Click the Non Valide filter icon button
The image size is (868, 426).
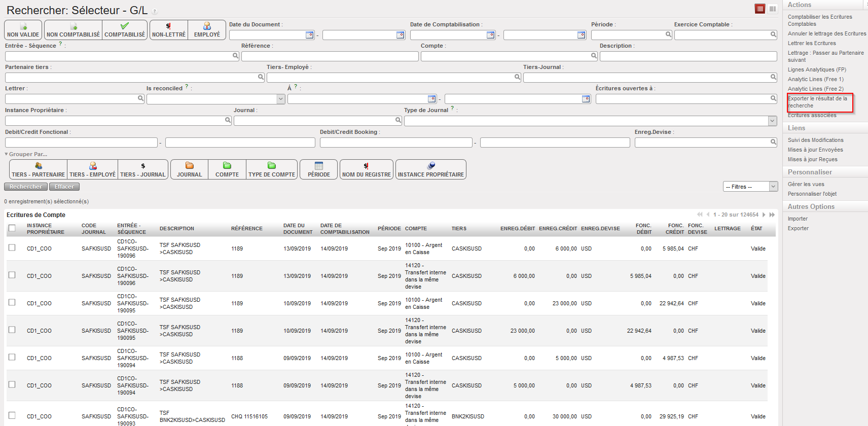point(23,30)
